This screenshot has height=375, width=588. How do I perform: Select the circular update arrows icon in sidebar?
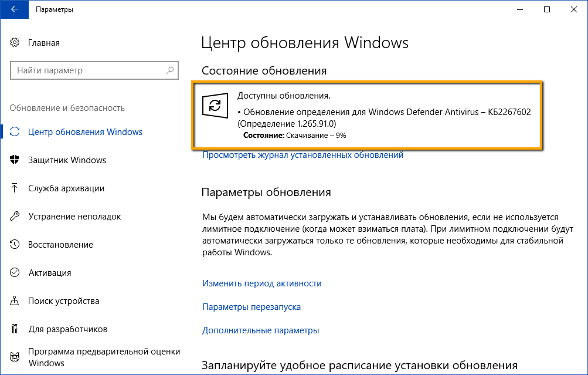[15, 132]
